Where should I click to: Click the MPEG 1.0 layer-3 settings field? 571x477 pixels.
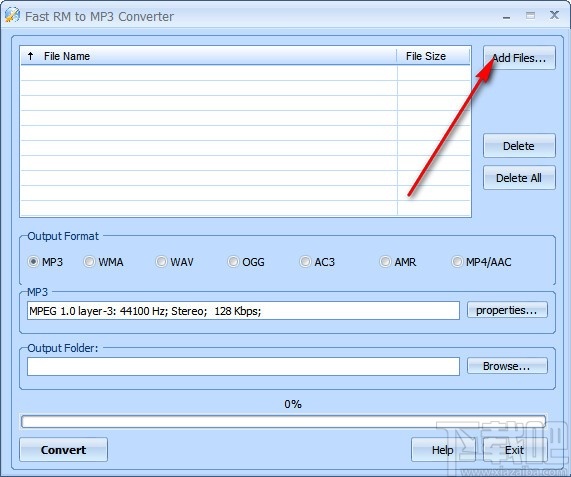coord(243,311)
